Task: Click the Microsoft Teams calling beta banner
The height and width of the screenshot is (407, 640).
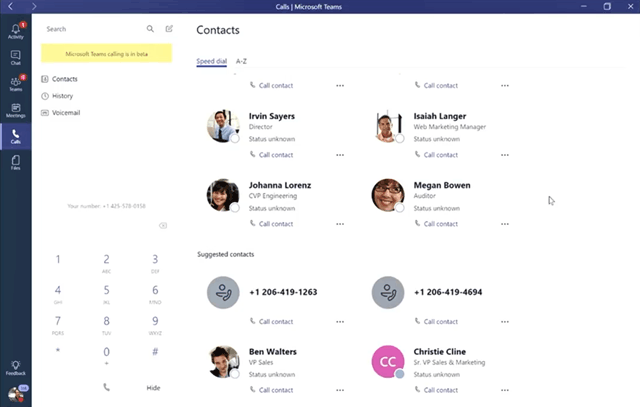Action: coord(107,53)
